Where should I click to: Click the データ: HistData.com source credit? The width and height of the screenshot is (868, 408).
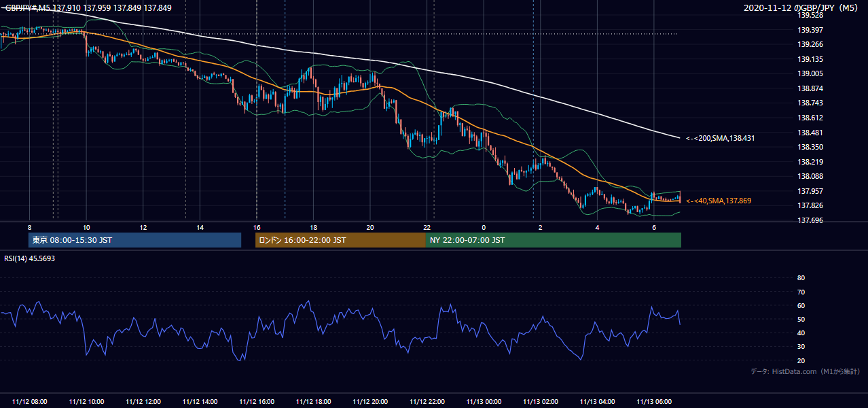point(806,371)
